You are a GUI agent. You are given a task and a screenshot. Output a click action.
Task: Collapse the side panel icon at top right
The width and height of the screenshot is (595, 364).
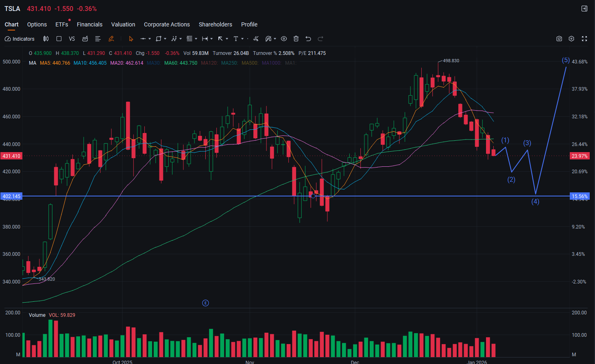pyautogui.click(x=584, y=9)
